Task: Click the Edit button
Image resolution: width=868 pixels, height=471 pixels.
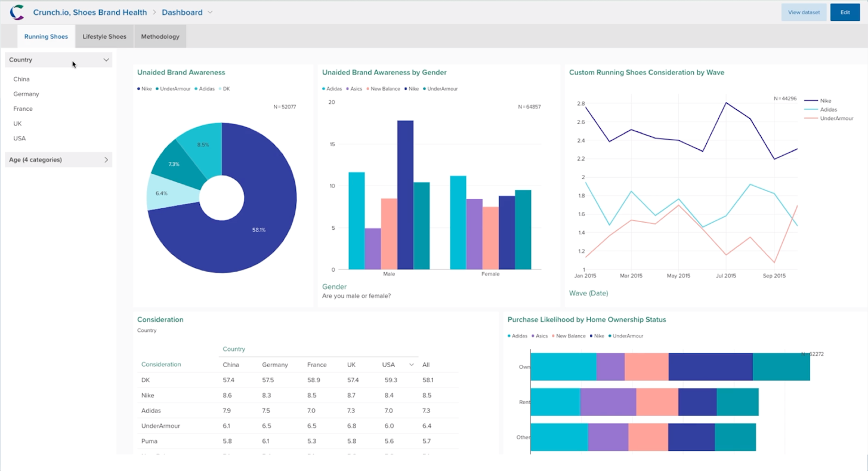Action: click(x=845, y=12)
